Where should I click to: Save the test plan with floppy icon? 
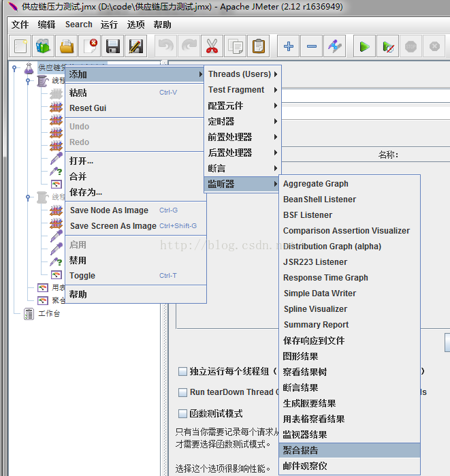[x=113, y=46]
